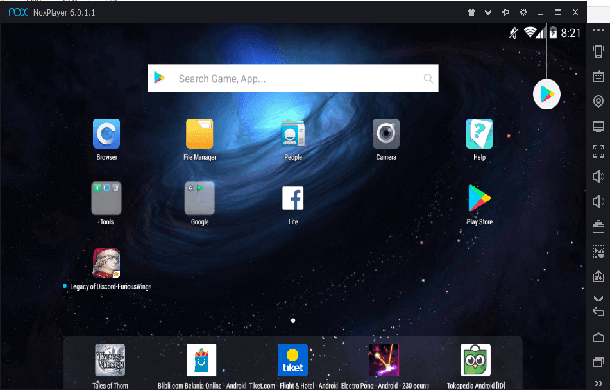Open the Nox skin/theme shirt icon
The width and height of the screenshot is (610, 390).
pos(471,12)
